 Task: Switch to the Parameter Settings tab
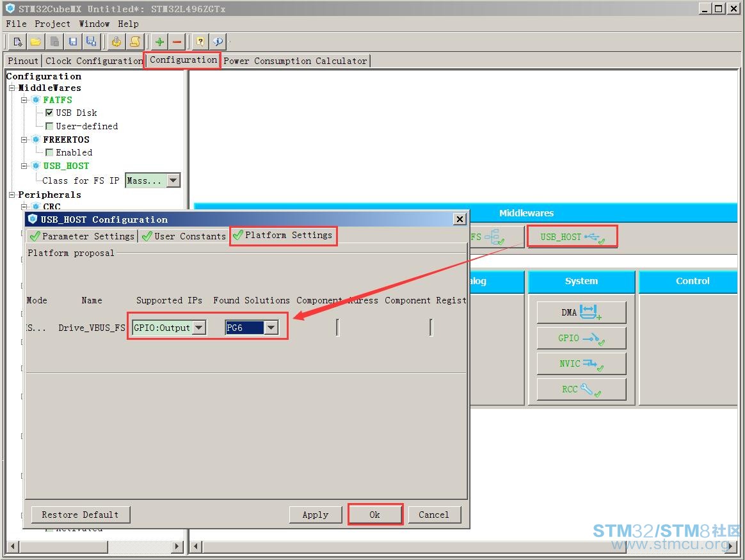pyautogui.click(x=82, y=236)
